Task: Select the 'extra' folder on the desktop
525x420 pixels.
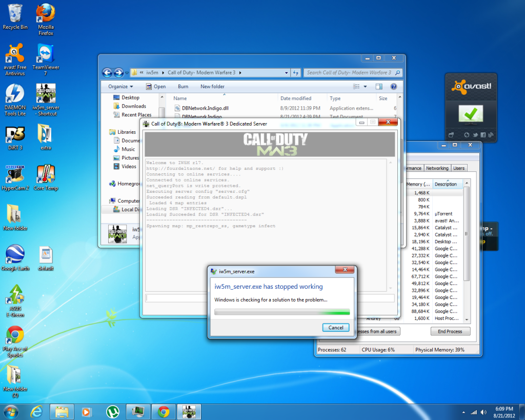Action: pos(46,137)
